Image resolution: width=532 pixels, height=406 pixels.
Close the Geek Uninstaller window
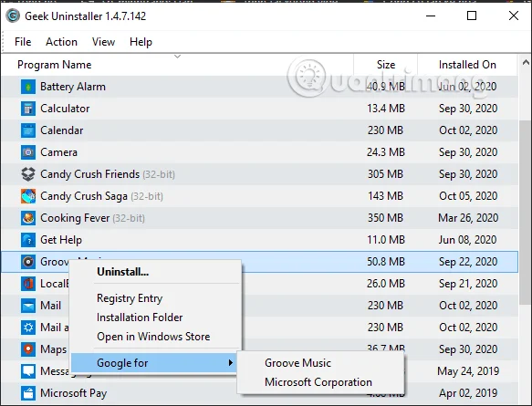point(514,16)
